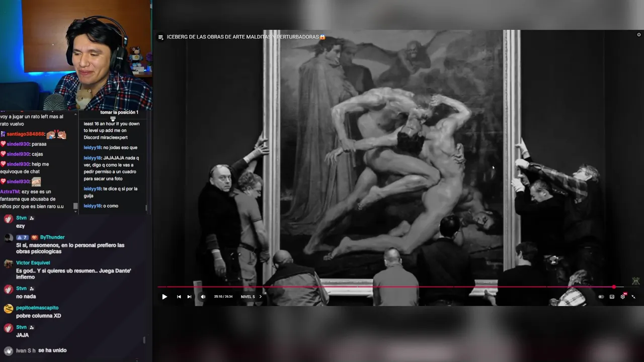
Task: Click AztraTM username in chat
Action: 10,192
